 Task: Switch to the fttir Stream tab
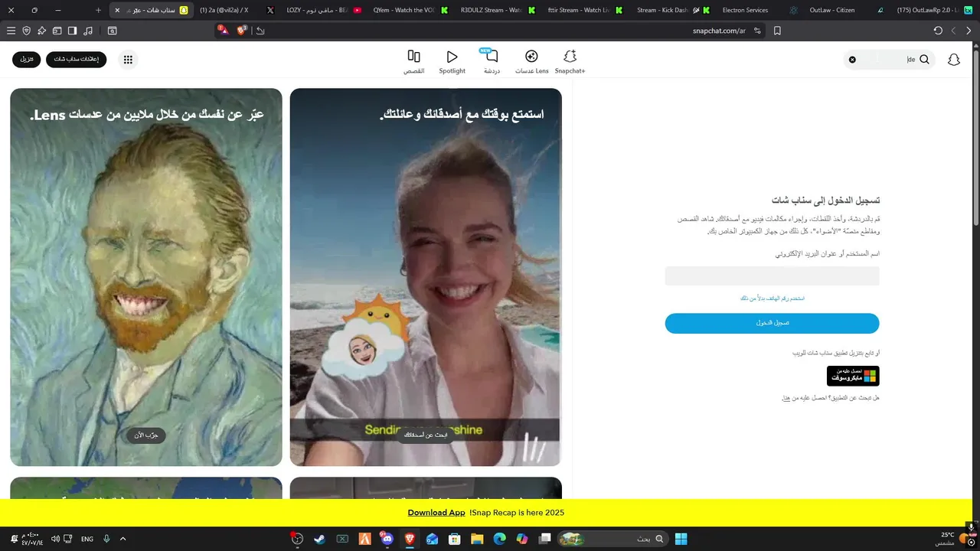pyautogui.click(x=586, y=10)
